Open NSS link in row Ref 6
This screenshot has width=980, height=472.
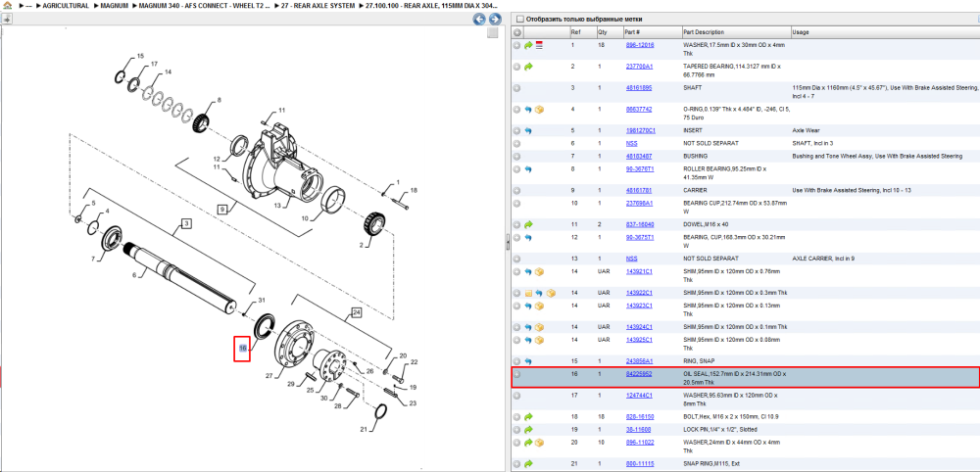(x=631, y=143)
